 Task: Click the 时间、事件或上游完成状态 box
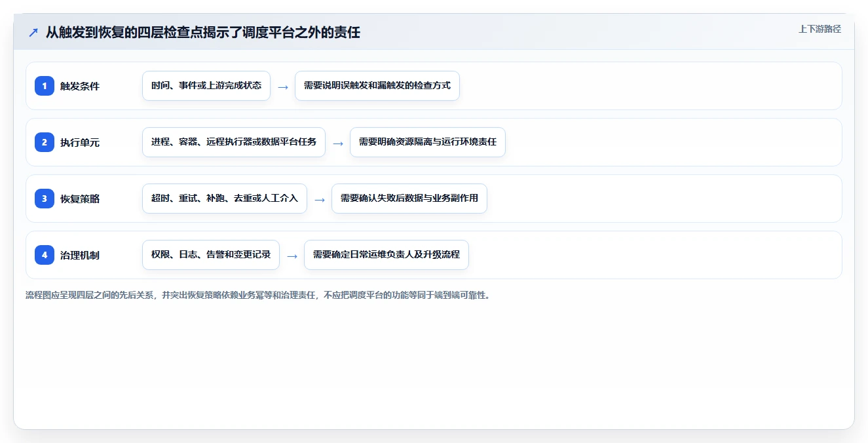tap(206, 86)
